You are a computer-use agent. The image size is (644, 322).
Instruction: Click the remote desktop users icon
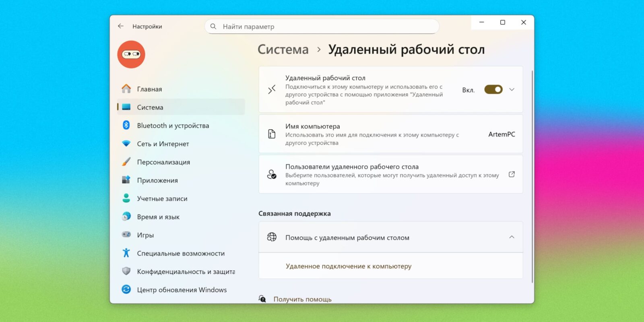(x=272, y=174)
